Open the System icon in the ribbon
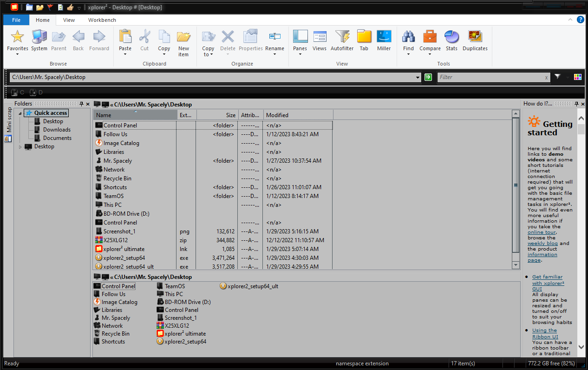 tap(39, 40)
